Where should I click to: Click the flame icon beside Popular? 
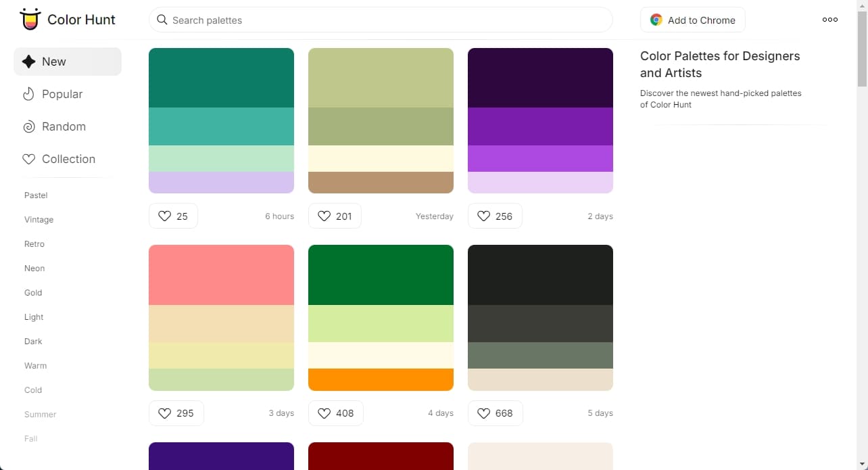pyautogui.click(x=28, y=94)
